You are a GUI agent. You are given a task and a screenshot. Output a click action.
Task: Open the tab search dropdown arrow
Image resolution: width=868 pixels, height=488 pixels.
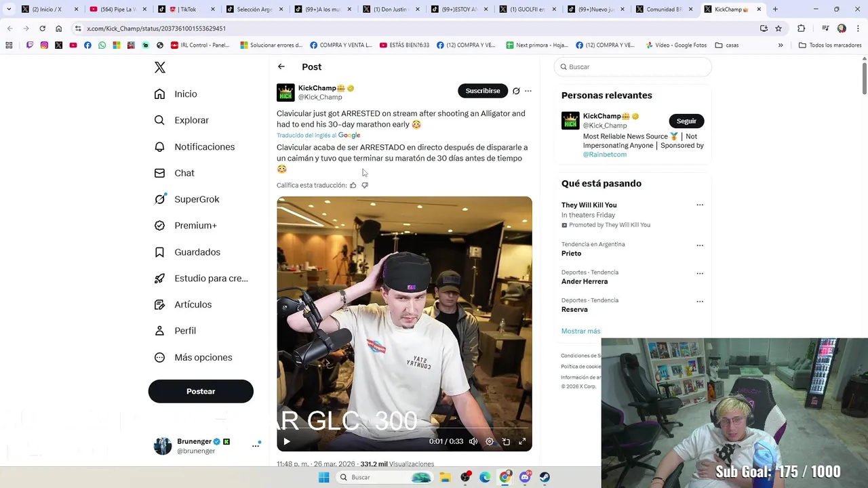click(x=9, y=9)
